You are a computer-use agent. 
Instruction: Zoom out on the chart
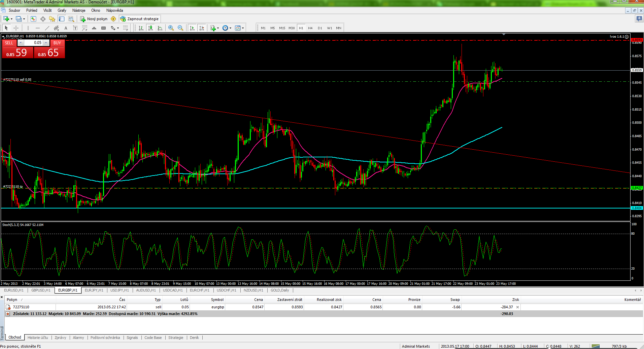pyautogui.click(x=180, y=28)
